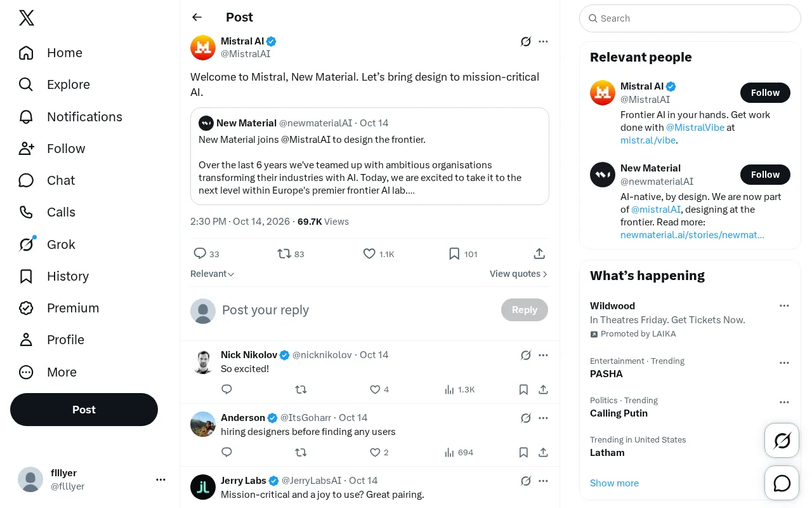Click Show more under What's happening

(614, 483)
